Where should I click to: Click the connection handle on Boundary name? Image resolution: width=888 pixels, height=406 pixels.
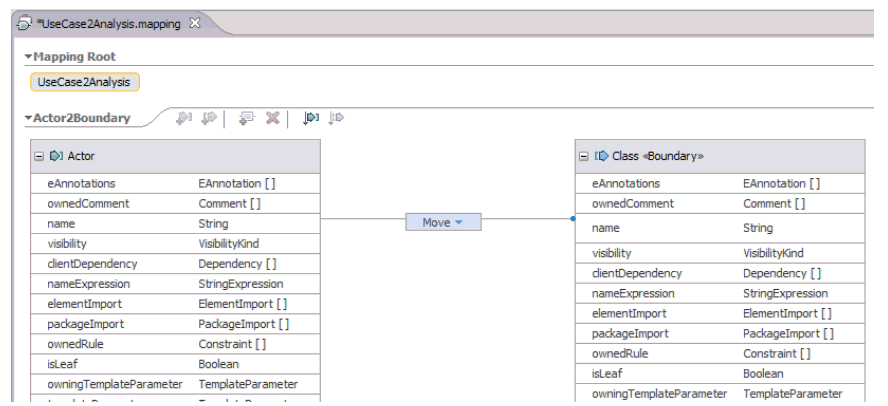pos(573,218)
